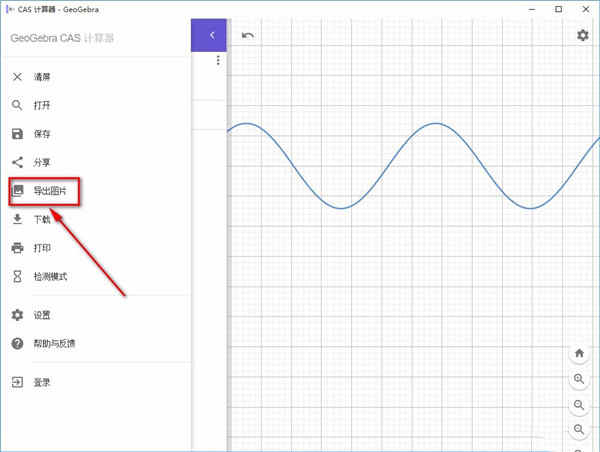Viewport: 600px width, 452px height.
Task: Open 设置 settings in the side menu
Action: tap(96, 315)
